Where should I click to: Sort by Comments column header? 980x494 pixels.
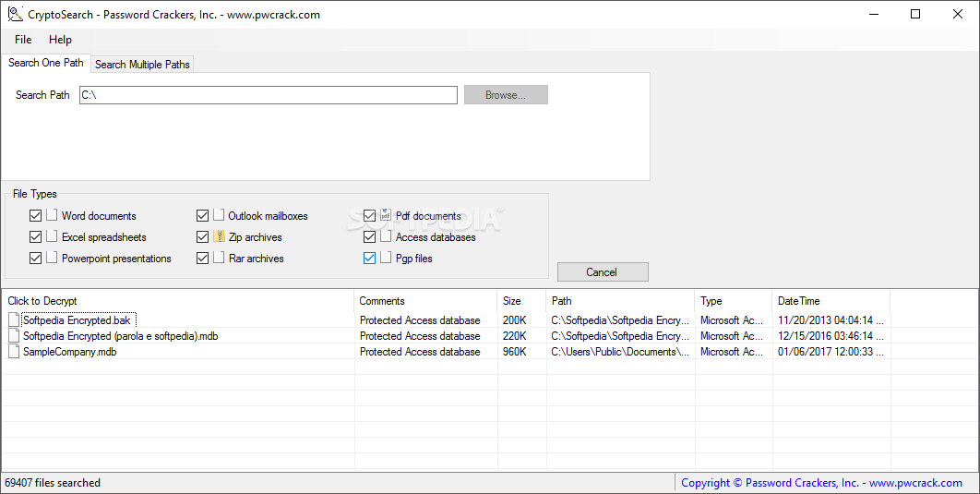coord(425,301)
